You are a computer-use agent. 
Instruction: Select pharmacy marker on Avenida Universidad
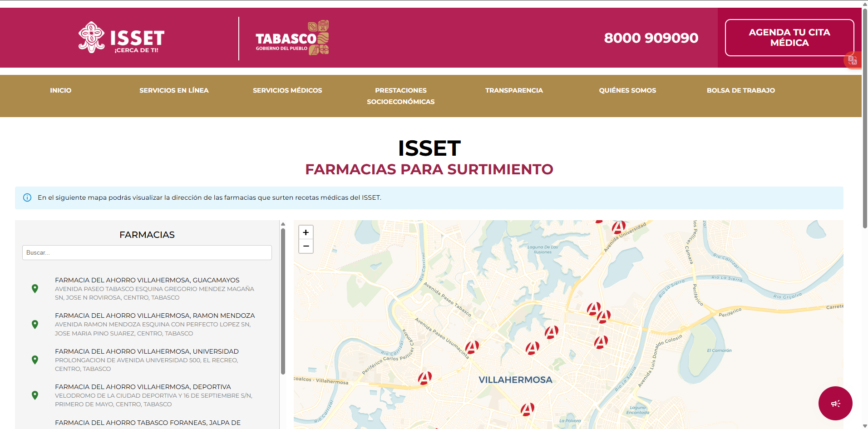tap(618, 227)
